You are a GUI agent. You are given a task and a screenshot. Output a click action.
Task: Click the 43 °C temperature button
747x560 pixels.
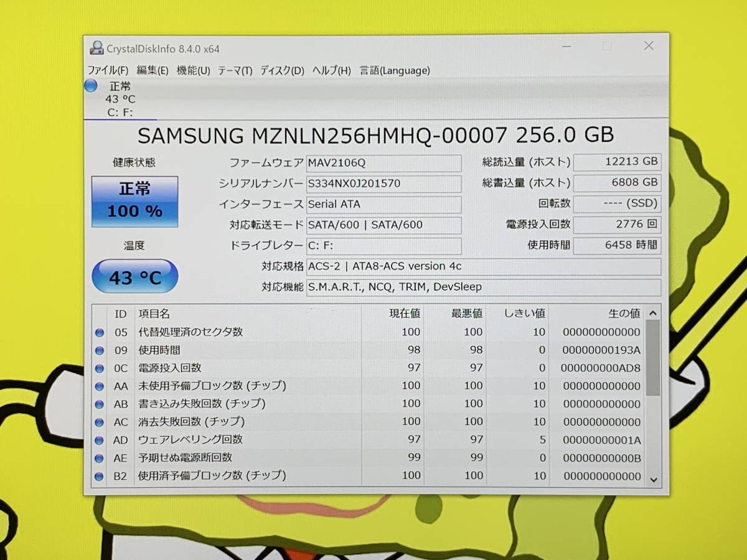[x=134, y=276]
